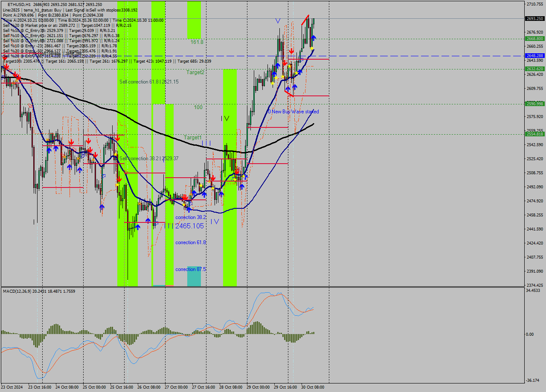Click the 2710.755 price axis label

click(535, 4)
